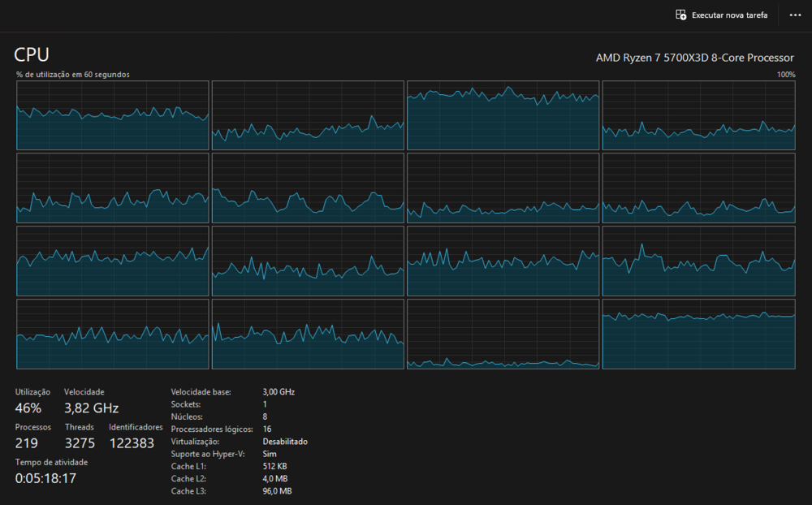Click the Cache L3 label
Screen dimensions: 812x505
pos(188,491)
